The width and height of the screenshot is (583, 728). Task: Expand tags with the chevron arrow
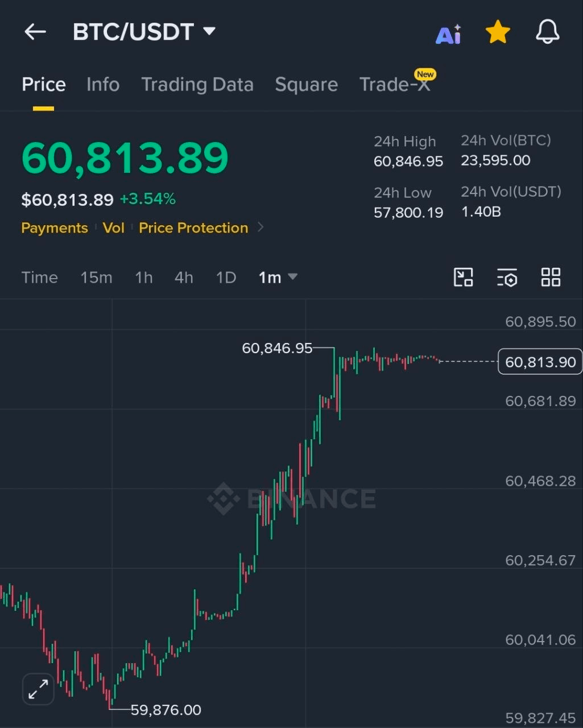click(261, 227)
